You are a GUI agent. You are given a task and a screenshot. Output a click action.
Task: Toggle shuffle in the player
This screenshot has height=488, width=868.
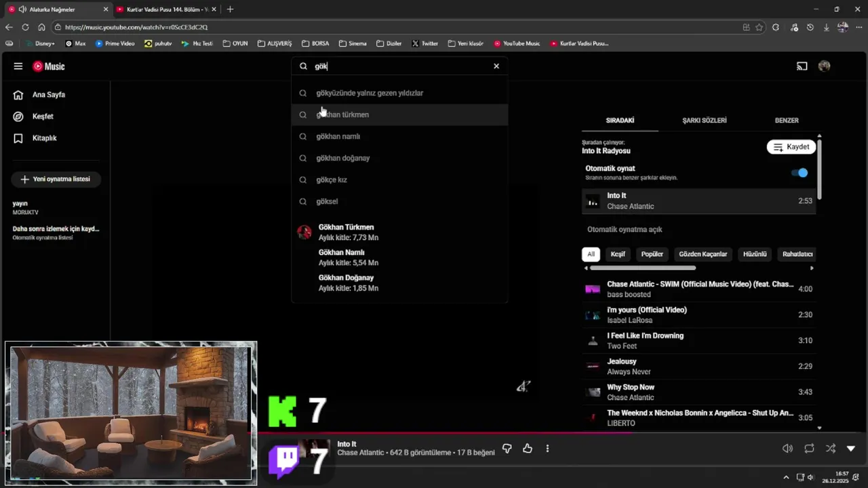(831, 449)
